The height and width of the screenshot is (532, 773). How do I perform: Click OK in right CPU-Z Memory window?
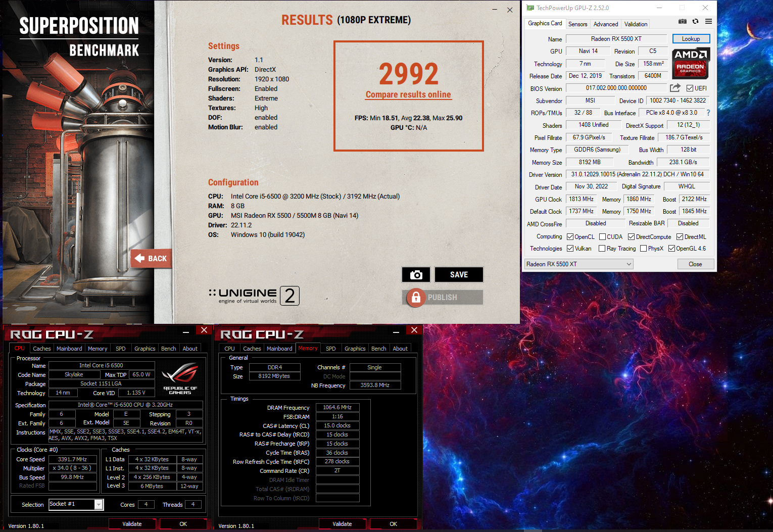393,524
